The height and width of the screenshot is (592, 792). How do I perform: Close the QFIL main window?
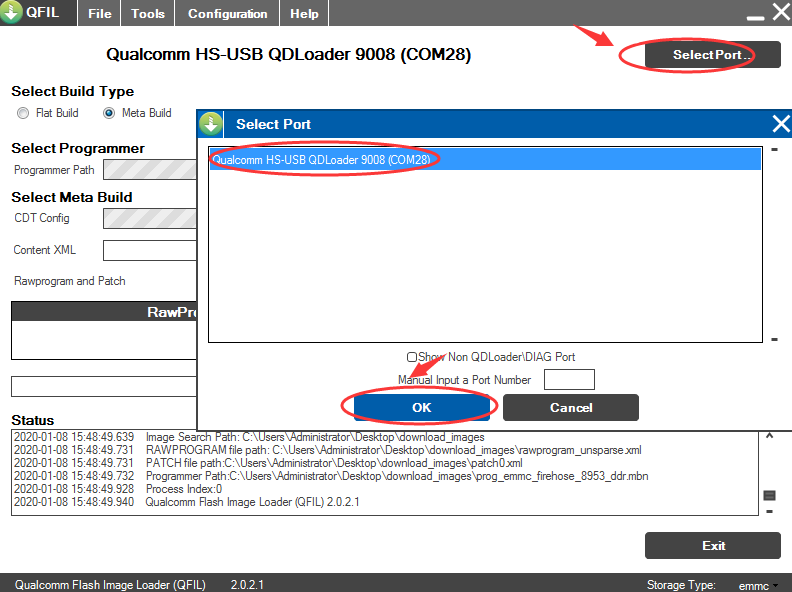[x=781, y=11]
